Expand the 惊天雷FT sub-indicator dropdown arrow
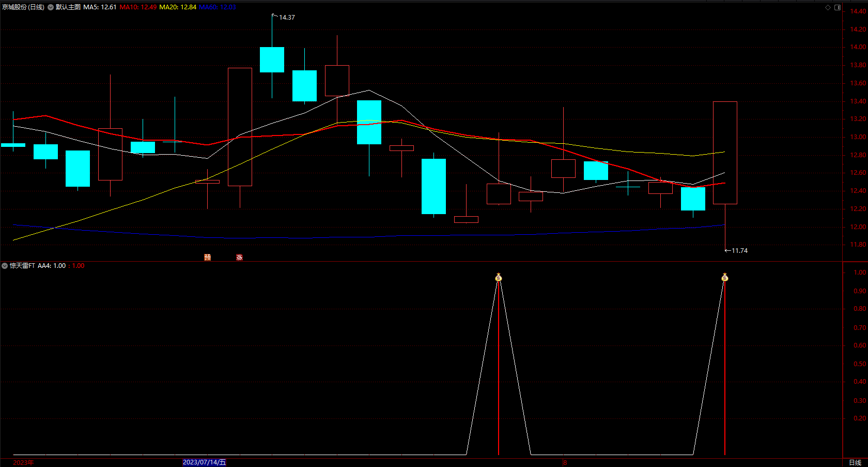Viewport: 868px width, 467px height. pos(5,266)
